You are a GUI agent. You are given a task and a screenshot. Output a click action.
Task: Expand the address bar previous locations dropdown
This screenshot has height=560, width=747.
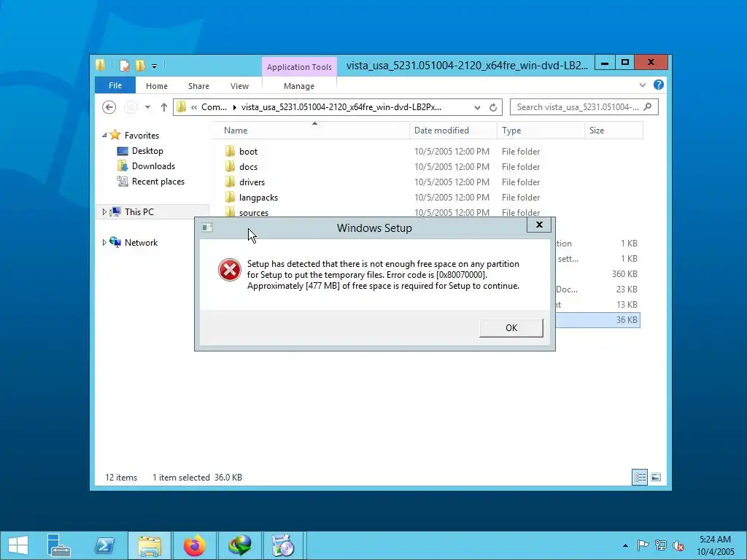click(477, 108)
